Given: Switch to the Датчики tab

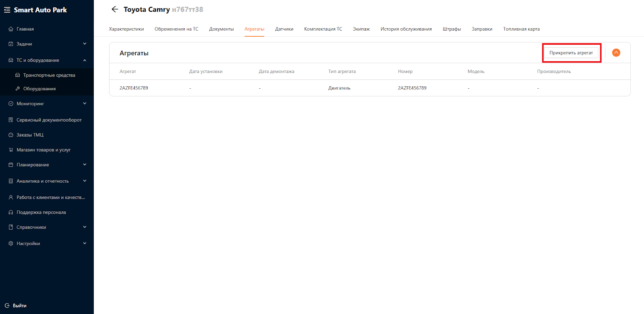Looking at the screenshot, I should pos(284,29).
